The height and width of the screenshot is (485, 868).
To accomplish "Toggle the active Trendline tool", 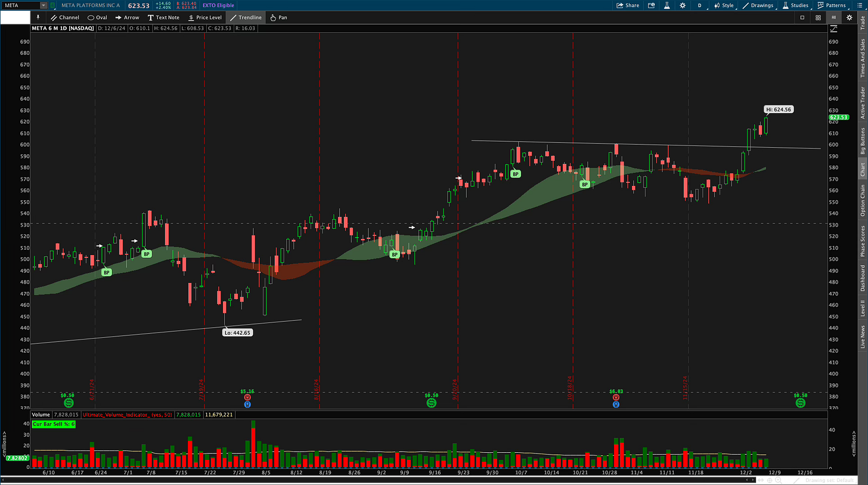I will click(246, 17).
